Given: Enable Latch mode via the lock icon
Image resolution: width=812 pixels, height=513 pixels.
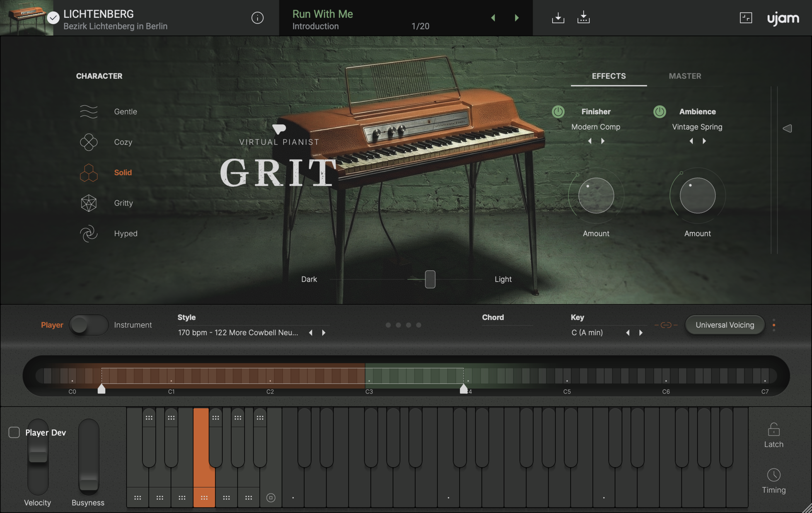Looking at the screenshot, I should click(773, 430).
